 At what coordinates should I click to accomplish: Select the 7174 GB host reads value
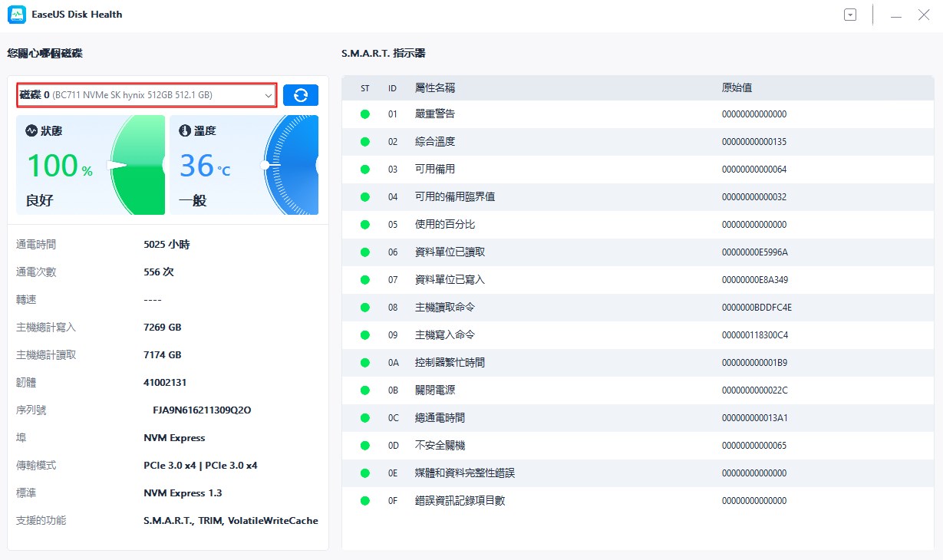click(163, 355)
